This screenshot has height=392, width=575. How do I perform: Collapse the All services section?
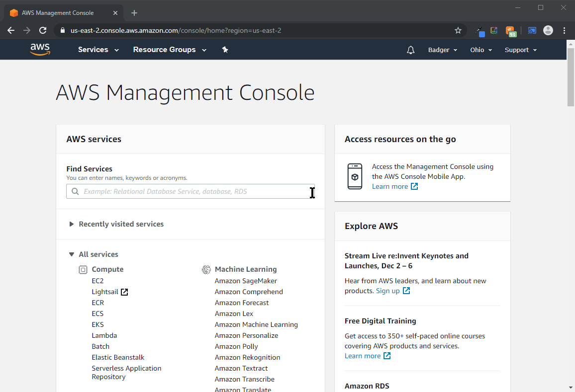pos(94,254)
